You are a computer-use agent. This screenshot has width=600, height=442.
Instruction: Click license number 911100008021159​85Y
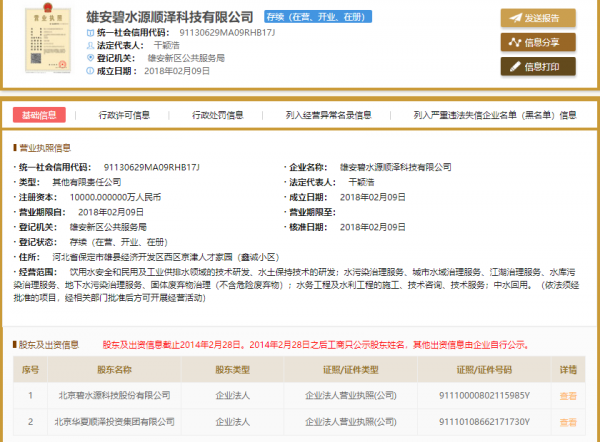tap(484, 395)
